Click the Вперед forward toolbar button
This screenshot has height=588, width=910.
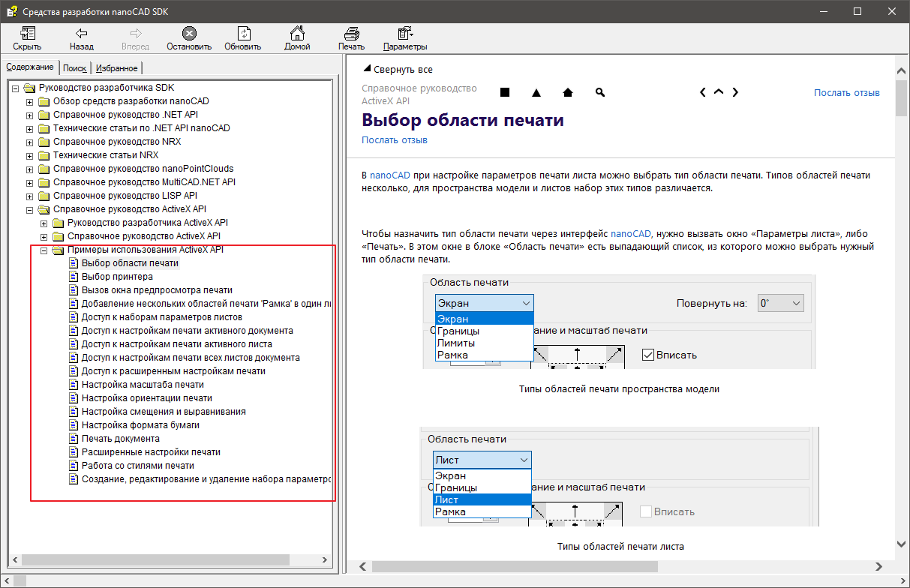pos(136,38)
